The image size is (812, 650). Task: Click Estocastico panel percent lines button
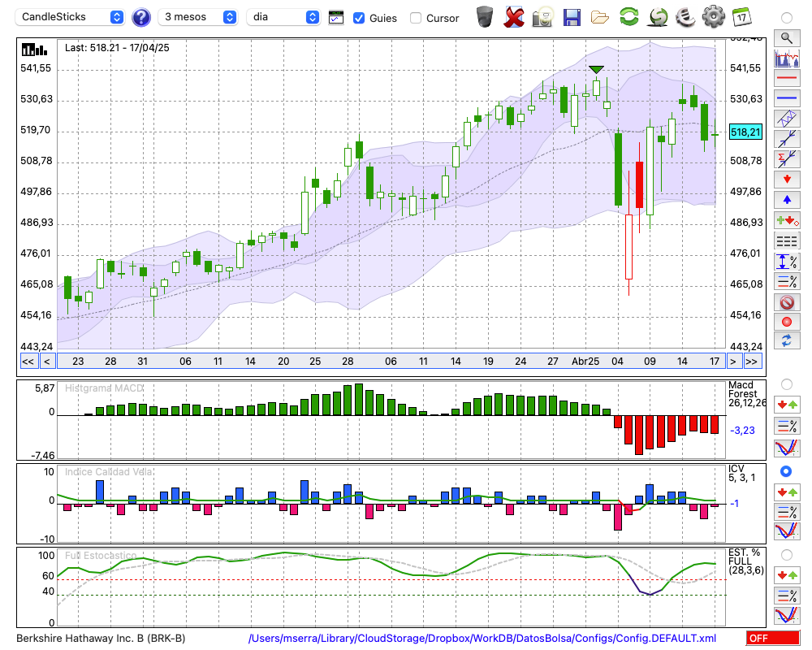point(787,595)
